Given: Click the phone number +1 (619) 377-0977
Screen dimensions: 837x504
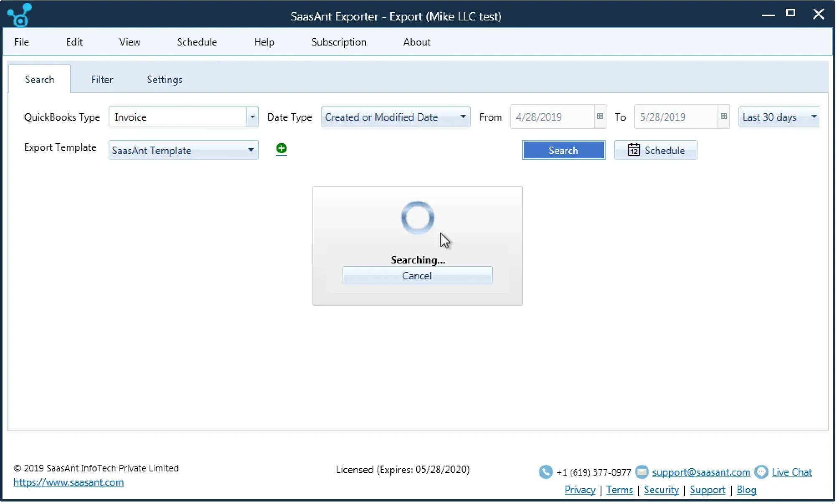Looking at the screenshot, I should (x=594, y=472).
